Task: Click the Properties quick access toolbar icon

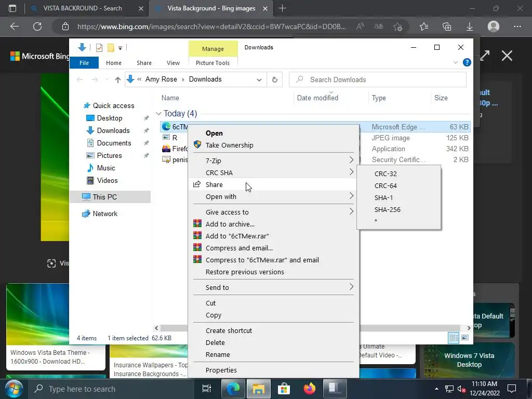Action: pos(99,48)
